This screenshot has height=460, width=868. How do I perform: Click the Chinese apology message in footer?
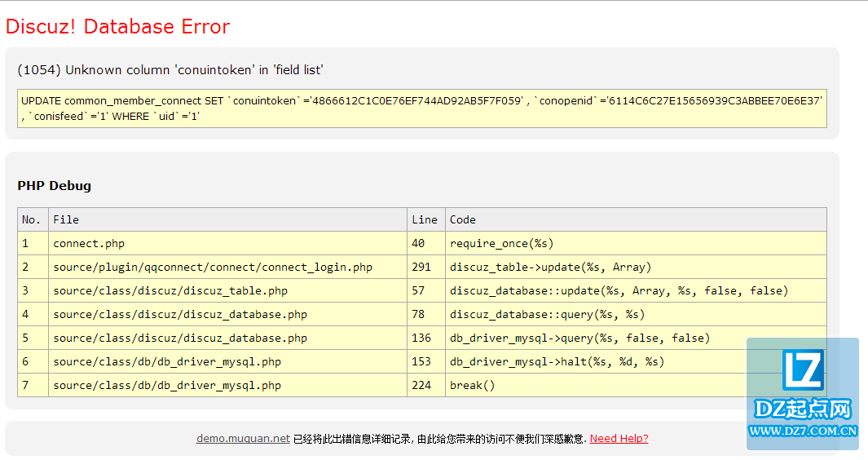tap(439, 439)
